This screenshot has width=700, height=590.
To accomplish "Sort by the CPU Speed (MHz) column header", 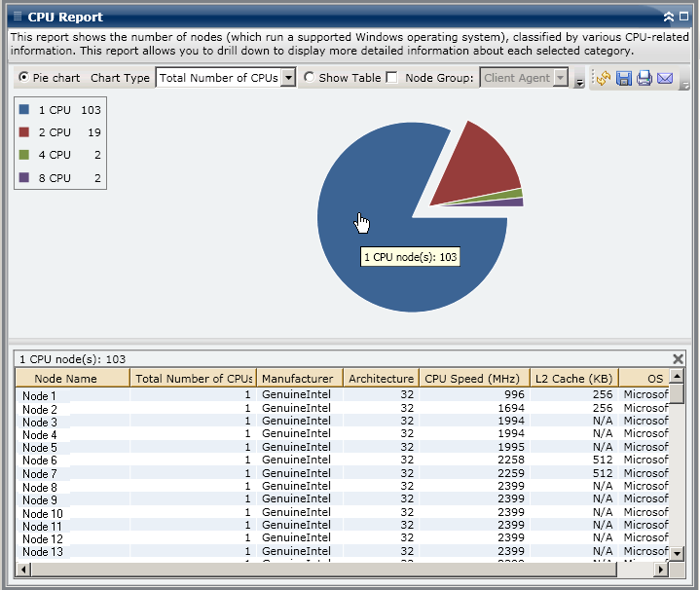I will click(x=474, y=378).
